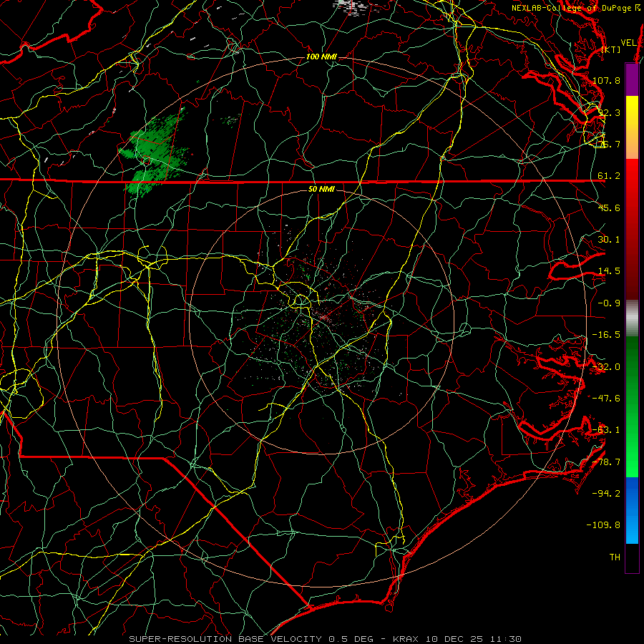Select the -78.7 value on velocity scale
The image size is (644, 644).
[606, 462]
